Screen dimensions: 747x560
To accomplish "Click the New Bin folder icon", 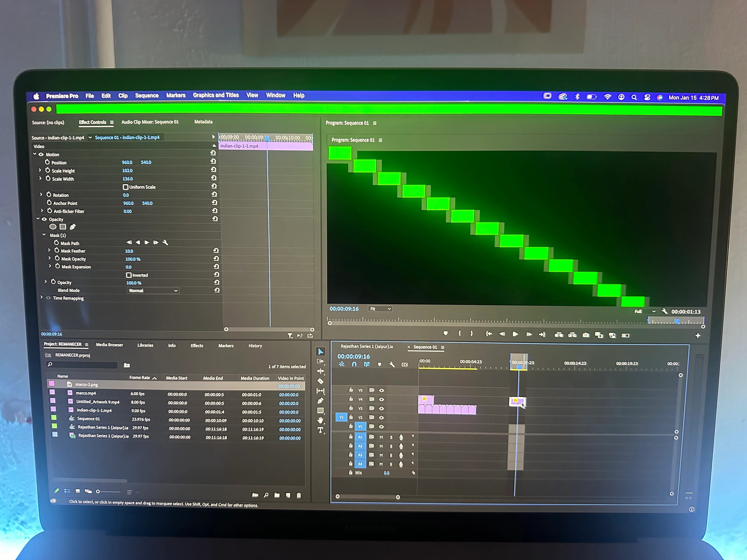I will tap(277, 495).
